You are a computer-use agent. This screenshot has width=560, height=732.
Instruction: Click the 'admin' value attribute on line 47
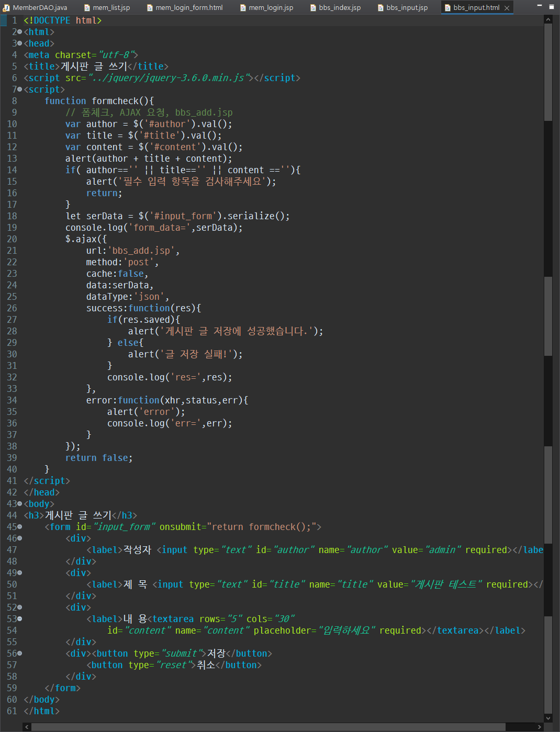pyautogui.click(x=443, y=550)
